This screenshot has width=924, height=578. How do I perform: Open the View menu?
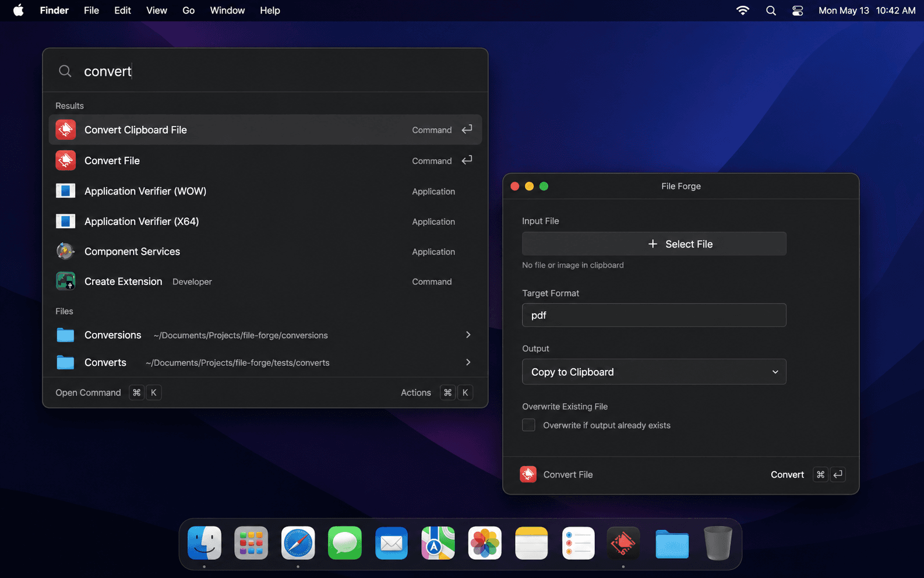click(x=157, y=10)
